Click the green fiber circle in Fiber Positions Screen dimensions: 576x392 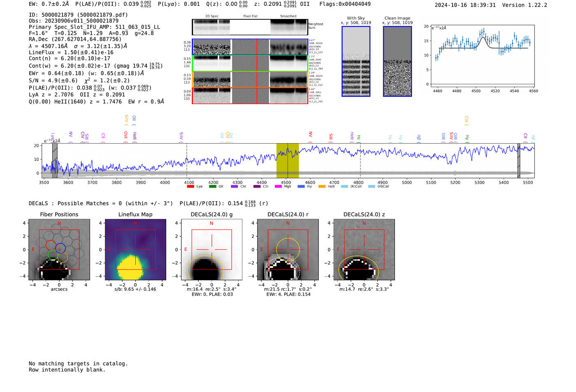[53, 255]
